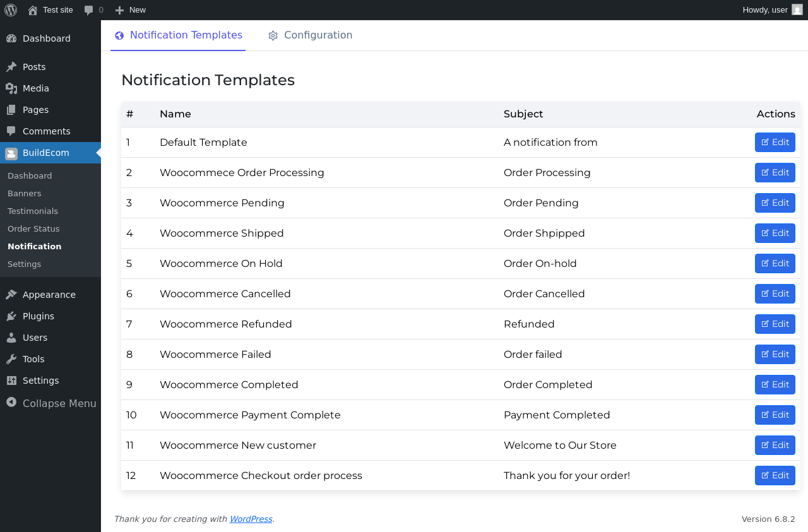Edit Woocommerce Checkout order process template
Screen dimensions: 808x532
[x=775, y=475]
